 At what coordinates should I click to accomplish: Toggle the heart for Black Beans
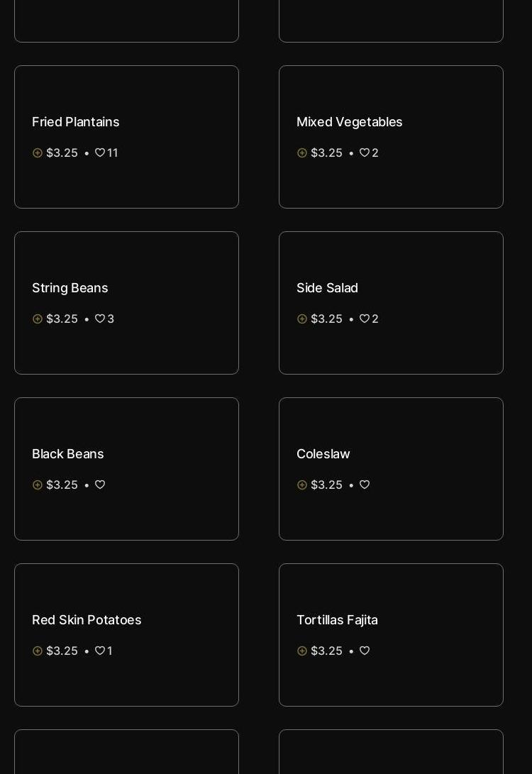[100, 485]
